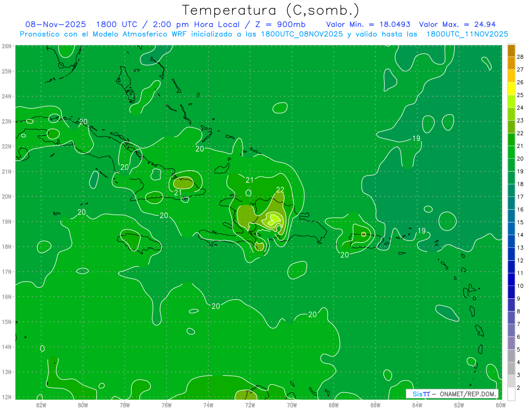Click the 68W longitude axis label

pos(333,404)
